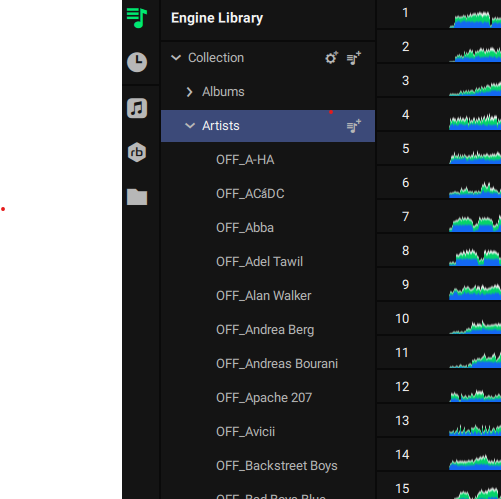The image size is (501, 499).
Task: Click add playlist icon beside Collection
Action: point(354,58)
